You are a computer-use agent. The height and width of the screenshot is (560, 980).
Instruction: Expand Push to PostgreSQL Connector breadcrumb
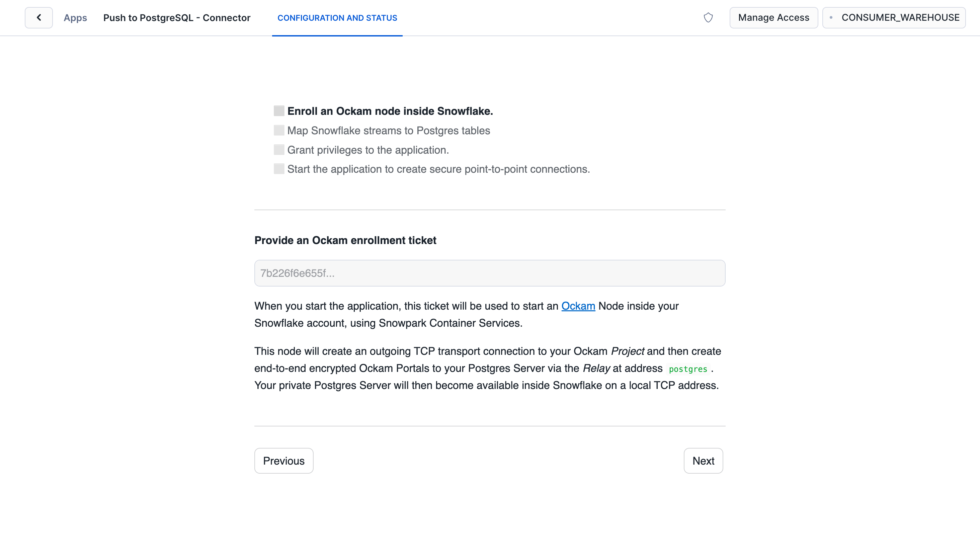177,17
